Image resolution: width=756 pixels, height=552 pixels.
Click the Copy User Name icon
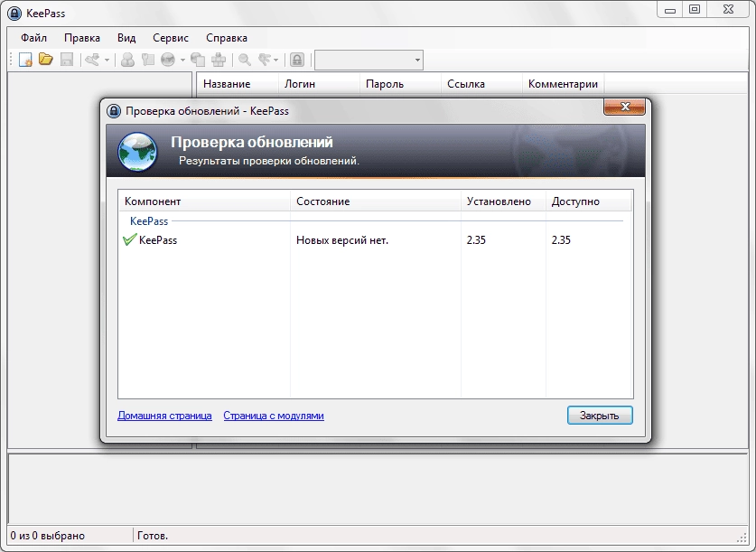(x=127, y=60)
